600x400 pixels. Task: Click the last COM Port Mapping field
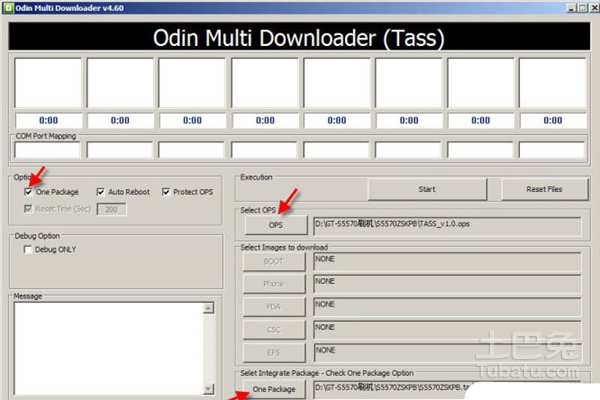coord(552,150)
